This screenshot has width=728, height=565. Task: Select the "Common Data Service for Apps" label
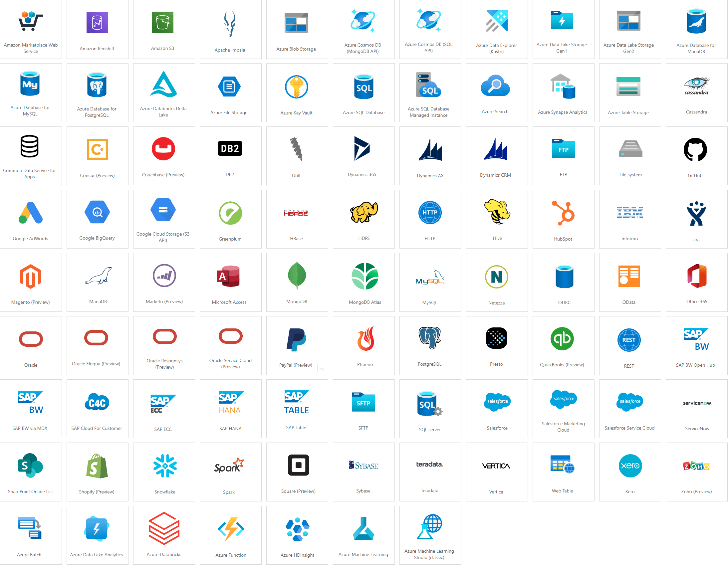29,174
